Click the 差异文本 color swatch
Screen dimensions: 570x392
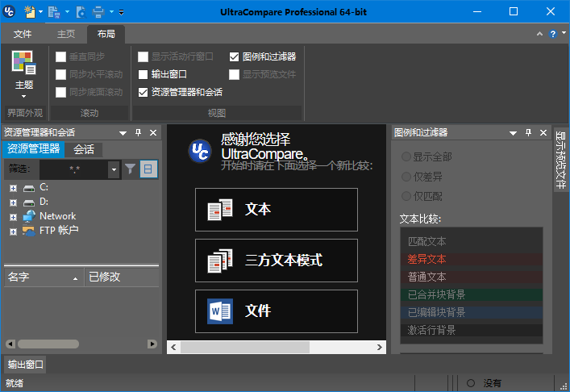[x=472, y=259]
